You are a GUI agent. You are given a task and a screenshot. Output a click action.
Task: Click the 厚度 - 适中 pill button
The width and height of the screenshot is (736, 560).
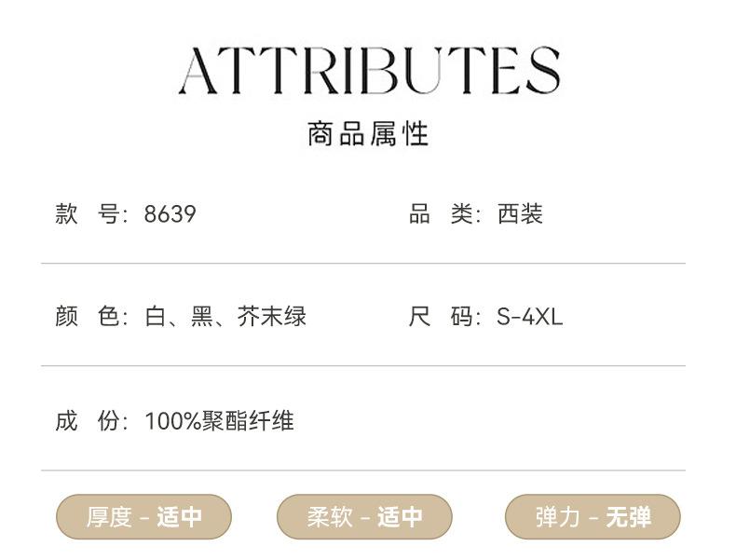[143, 517]
